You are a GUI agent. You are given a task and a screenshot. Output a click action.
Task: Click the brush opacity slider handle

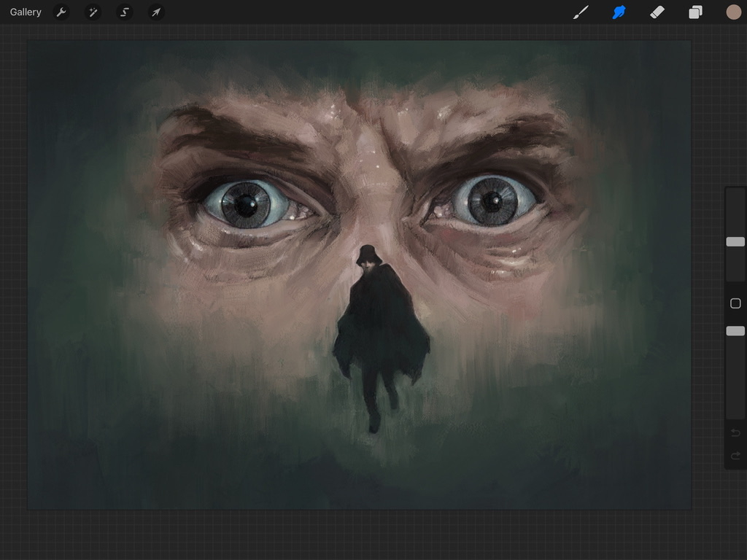(735, 331)
